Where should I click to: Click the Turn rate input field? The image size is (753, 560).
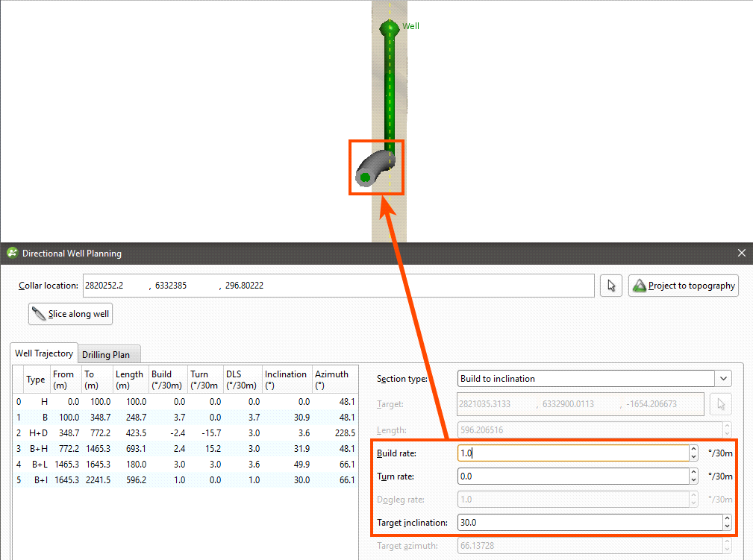coord(573,476)
